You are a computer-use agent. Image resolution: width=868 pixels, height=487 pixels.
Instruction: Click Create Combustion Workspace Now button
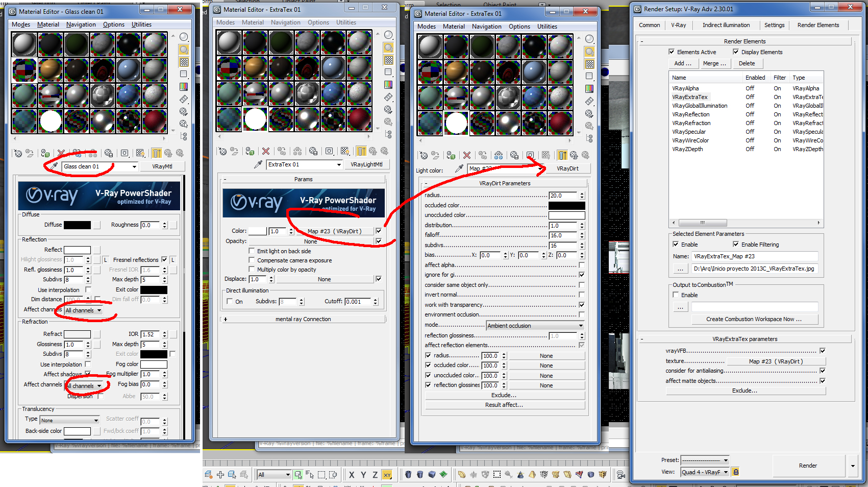(754, 319)
